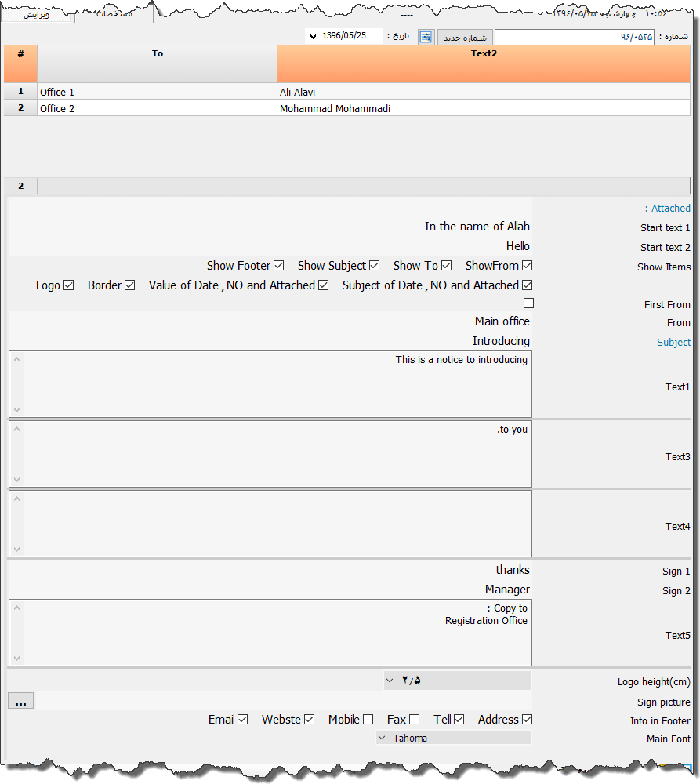700x784 pixels.
Task: Open the تاریخ date dropdown
Action: click(x=314, y=37)
